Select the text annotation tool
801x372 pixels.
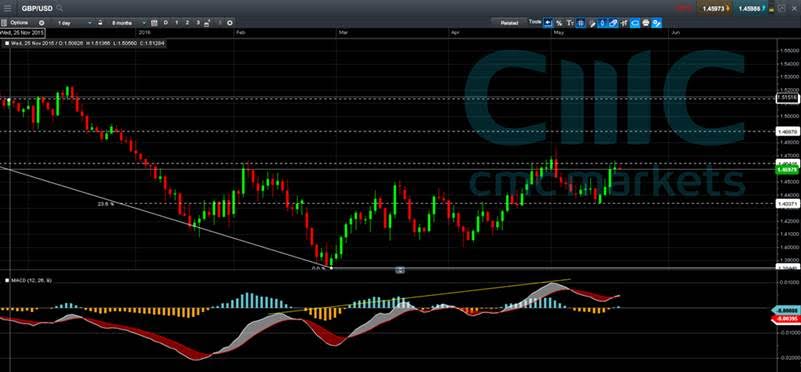[x=570, y=23]
